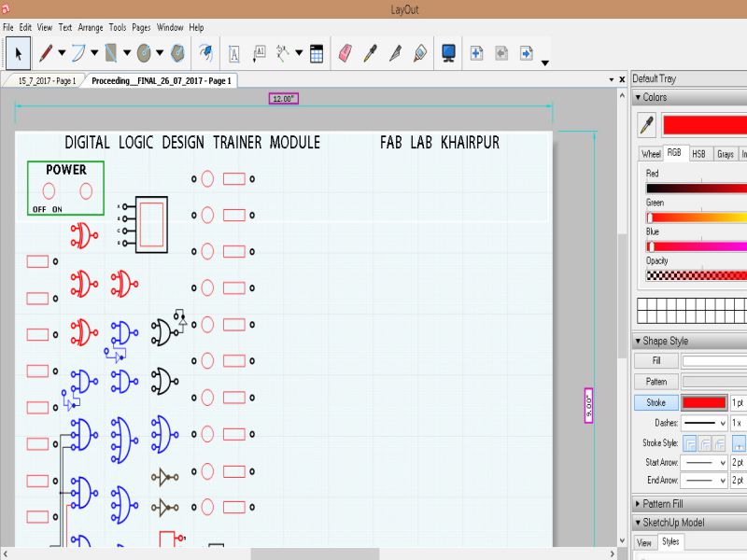
Task: Go to the previous page icon
Action: 501,53
